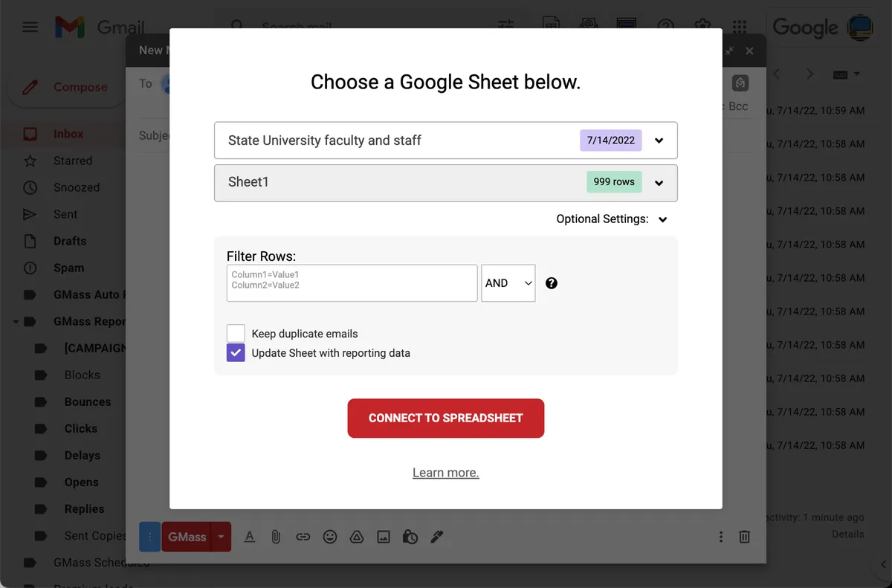Go to older messages arrow
The image size is (892, 588).
810,74
